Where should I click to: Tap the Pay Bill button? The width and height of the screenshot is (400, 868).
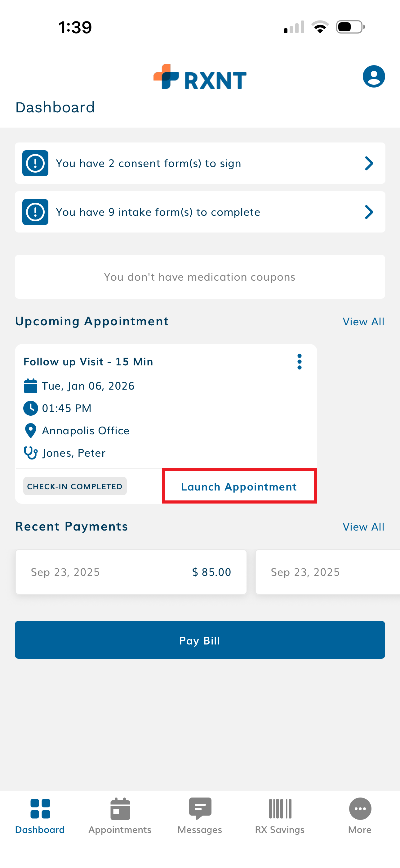[200, 640]
